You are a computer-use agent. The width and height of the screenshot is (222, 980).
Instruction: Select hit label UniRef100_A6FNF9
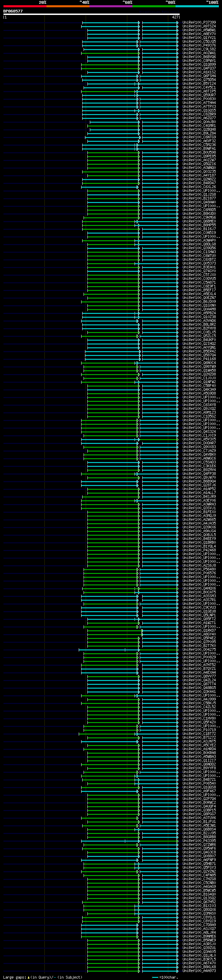199,860
